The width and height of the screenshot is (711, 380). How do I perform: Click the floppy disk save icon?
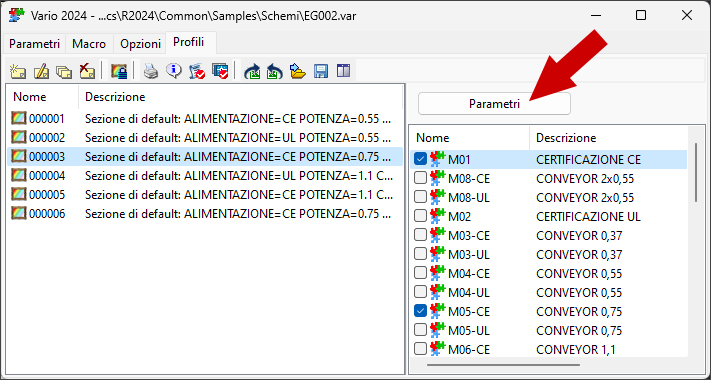[321, 71]
